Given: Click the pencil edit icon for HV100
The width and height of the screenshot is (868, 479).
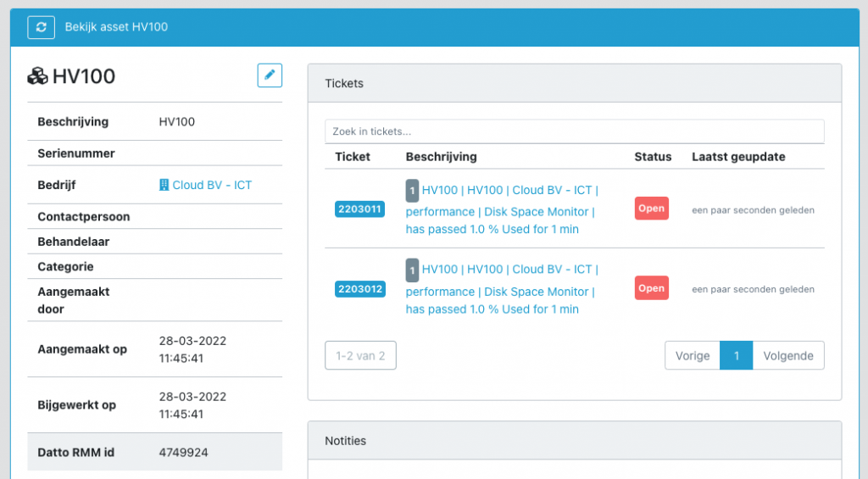Looking at the screenshot, I should [x=270, y=75].
